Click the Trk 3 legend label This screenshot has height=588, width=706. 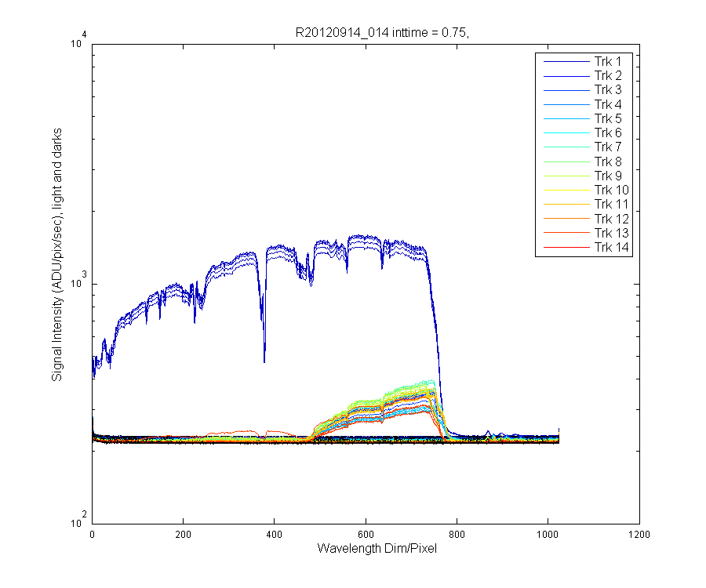tap(607, 90)
